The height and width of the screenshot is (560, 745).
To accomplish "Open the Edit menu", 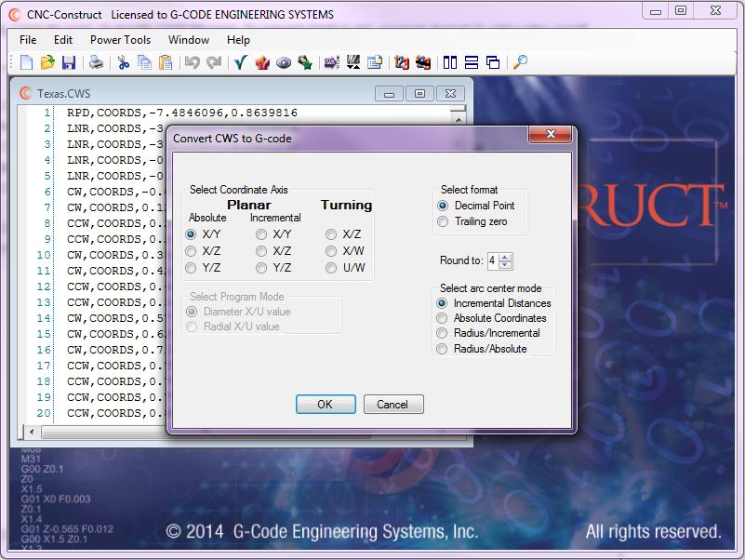I will click(x=63, y=40).
